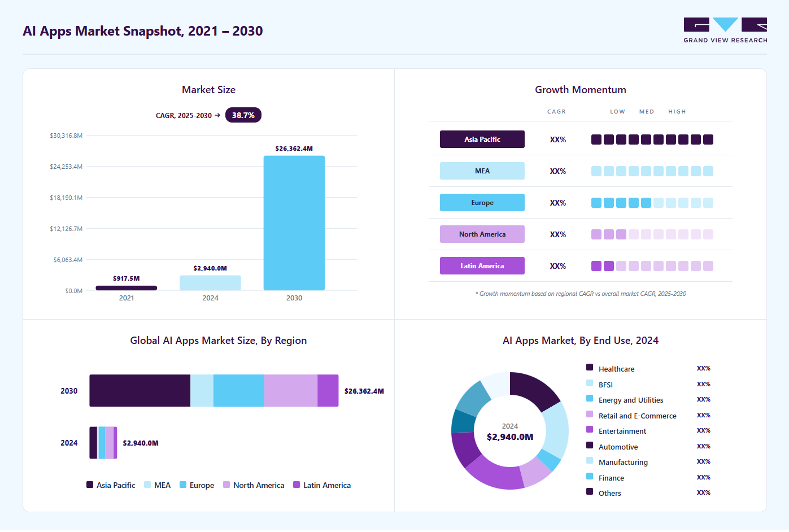
Task: Click the Latin America momentum indicator squares
Action: click(x=652, y=266)
